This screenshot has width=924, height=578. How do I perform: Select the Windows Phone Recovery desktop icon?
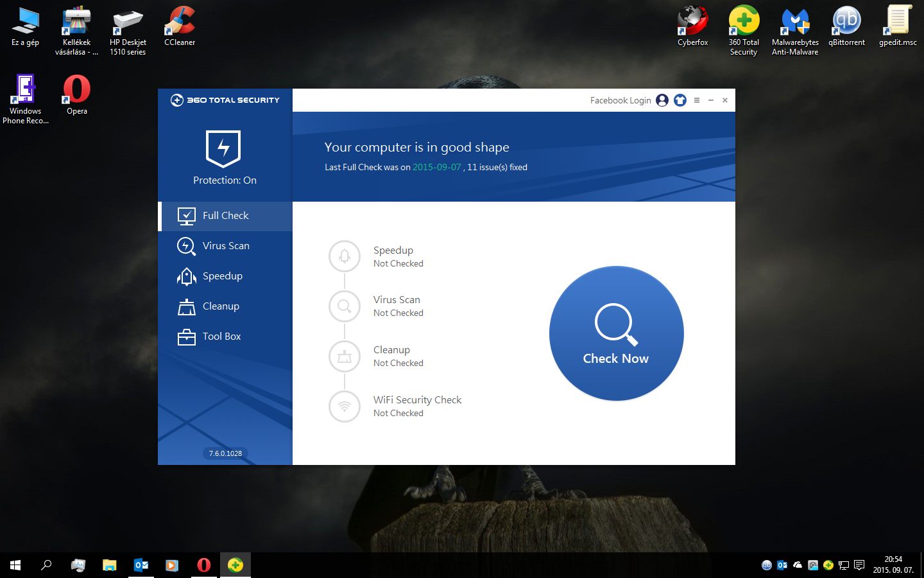pyautogui.click(x=26, y=100)
